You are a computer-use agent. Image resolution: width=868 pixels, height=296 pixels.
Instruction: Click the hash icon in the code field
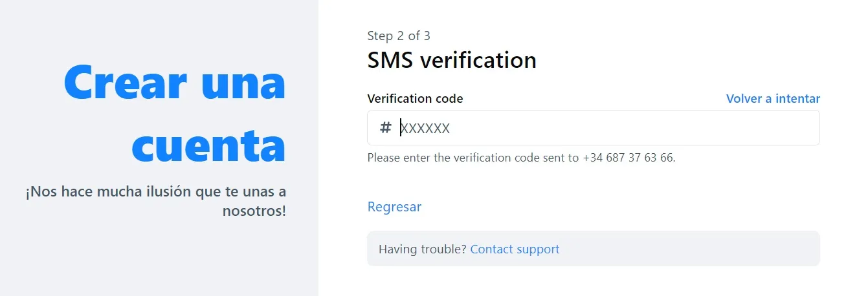pos(385,128)
